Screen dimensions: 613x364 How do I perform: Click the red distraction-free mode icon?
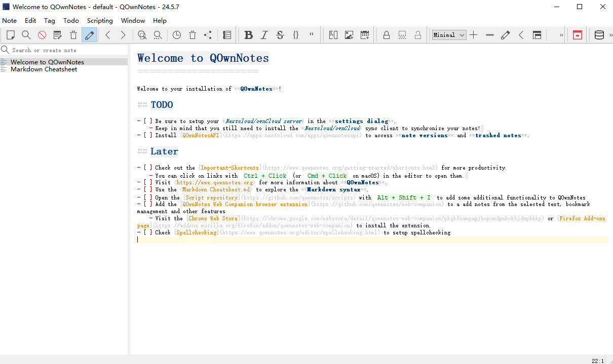point(578,35)
